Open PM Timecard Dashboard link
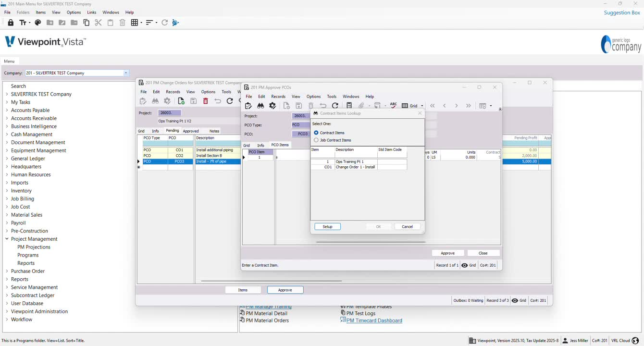Image resolution: width=644 pixels, height=346 pixels. pos(374,321)
